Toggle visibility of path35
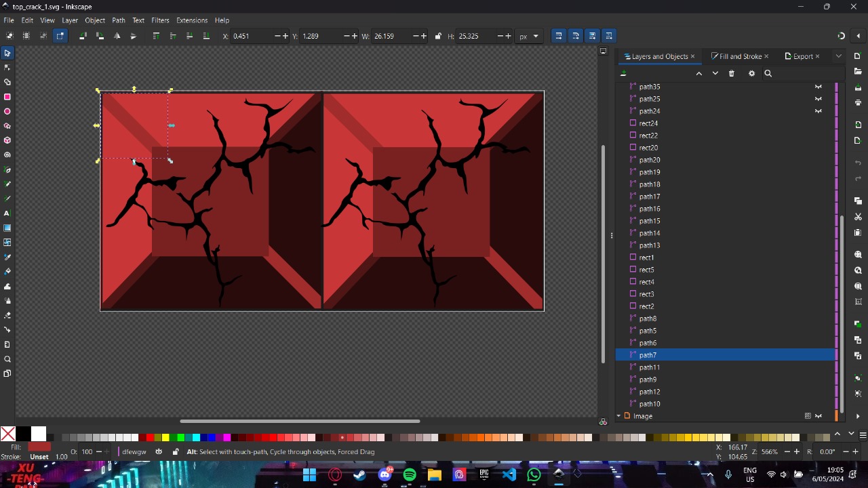Screen dimensions: 868x488 818,87
